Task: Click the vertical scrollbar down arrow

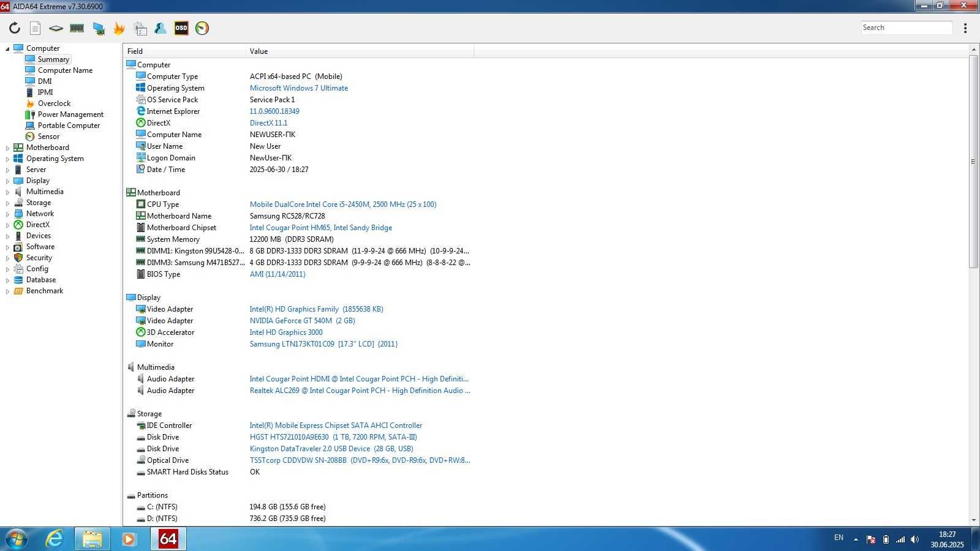Action: tap(974, 520)
